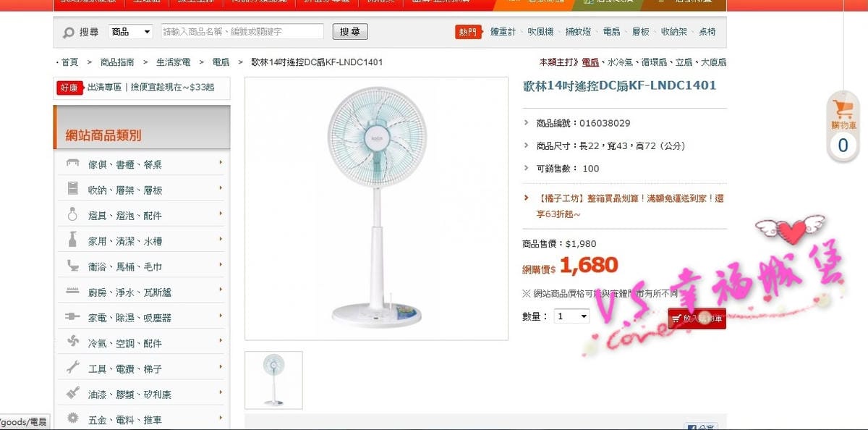Open the 商品 search scope dropdown
The width and height of the screenshot is (868, 430).
[x=131, y=32]
